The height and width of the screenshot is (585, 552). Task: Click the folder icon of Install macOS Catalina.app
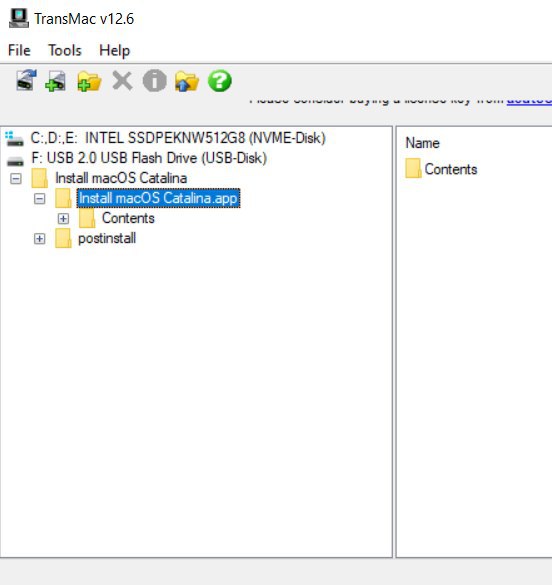63,198
